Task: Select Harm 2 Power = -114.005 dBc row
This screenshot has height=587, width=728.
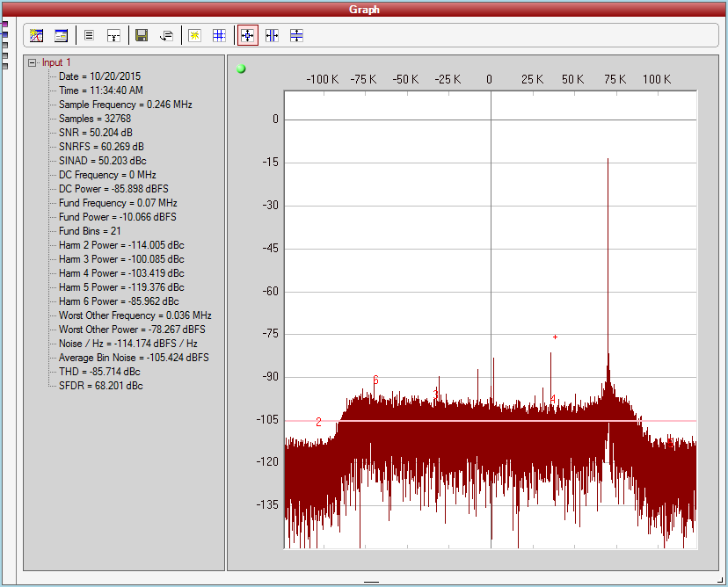Action: (x=121, y=245)
